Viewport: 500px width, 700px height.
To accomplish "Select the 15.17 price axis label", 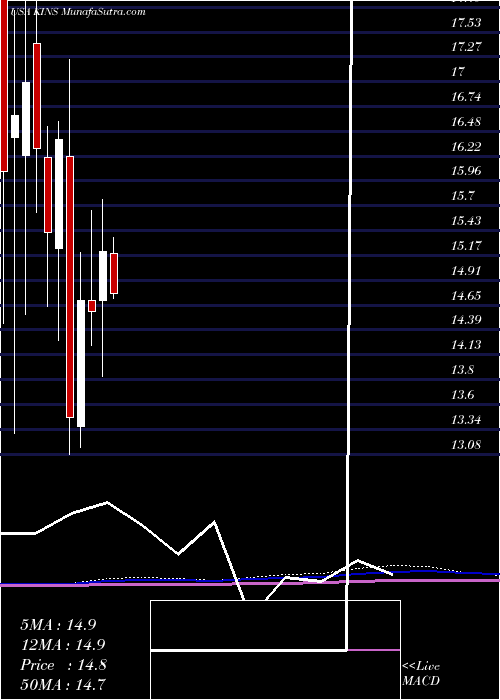I will click(466, 246).
